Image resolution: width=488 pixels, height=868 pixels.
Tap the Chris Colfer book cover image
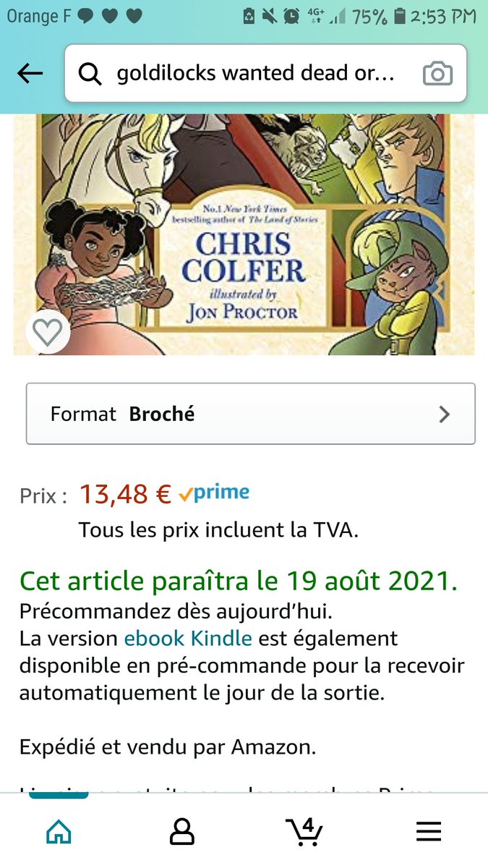click(244, 235)
